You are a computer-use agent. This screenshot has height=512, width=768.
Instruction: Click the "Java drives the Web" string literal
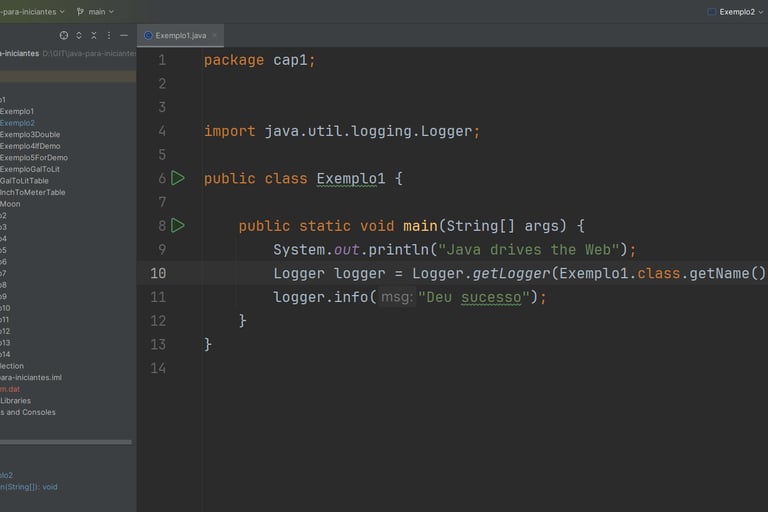[529, 249]
